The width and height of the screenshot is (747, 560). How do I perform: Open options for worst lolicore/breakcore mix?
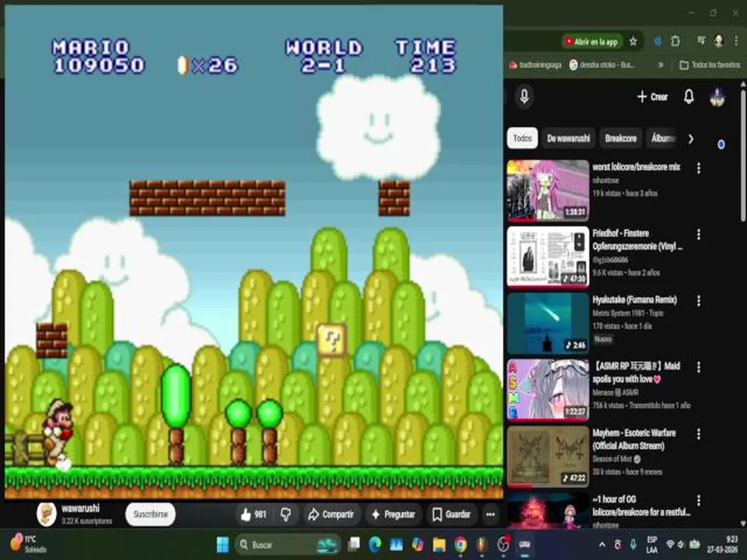point(699,168)
